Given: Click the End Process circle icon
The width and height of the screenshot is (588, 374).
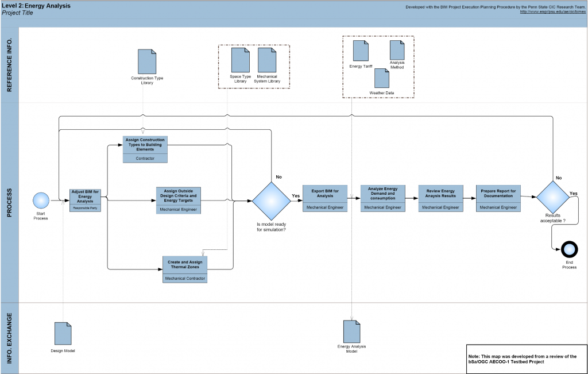Looking at the screenshot, I should pyautogui.click(x=570, y=249).
